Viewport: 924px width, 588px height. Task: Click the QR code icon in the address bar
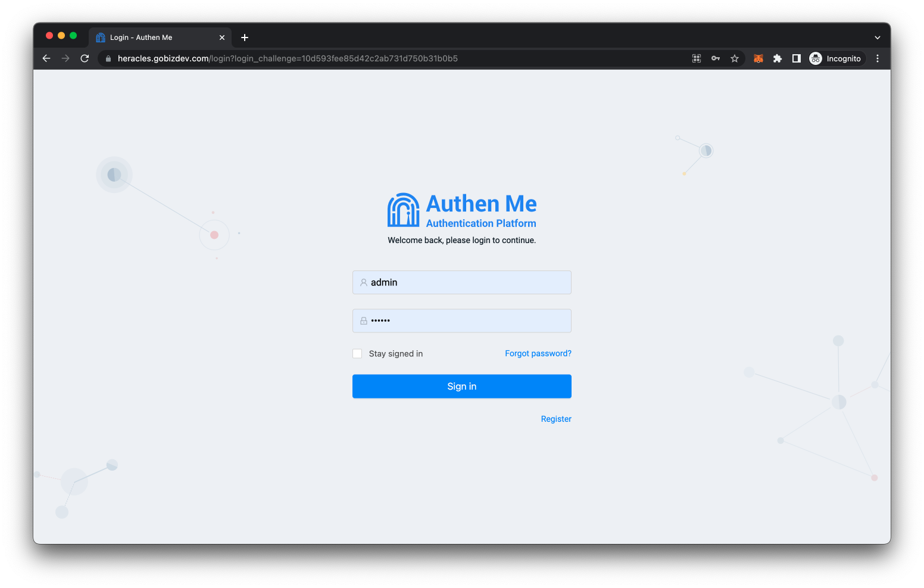696,58
